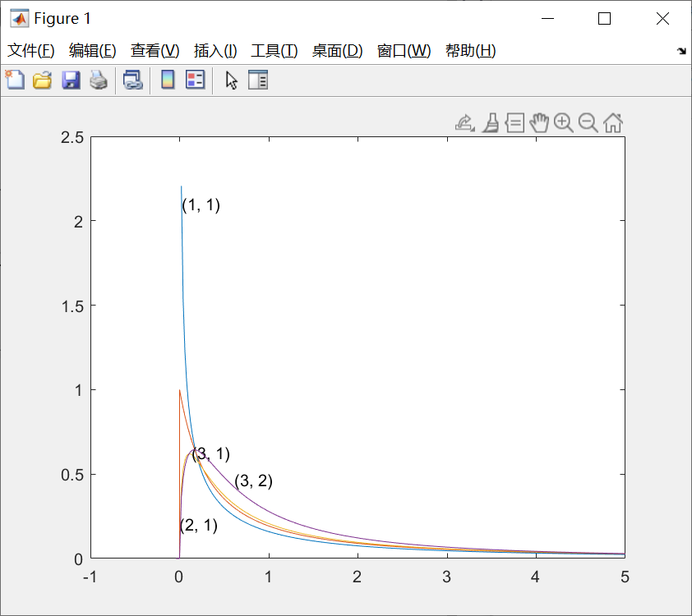Click the MATLAB logo in title bar

click(x=20, y=19)
